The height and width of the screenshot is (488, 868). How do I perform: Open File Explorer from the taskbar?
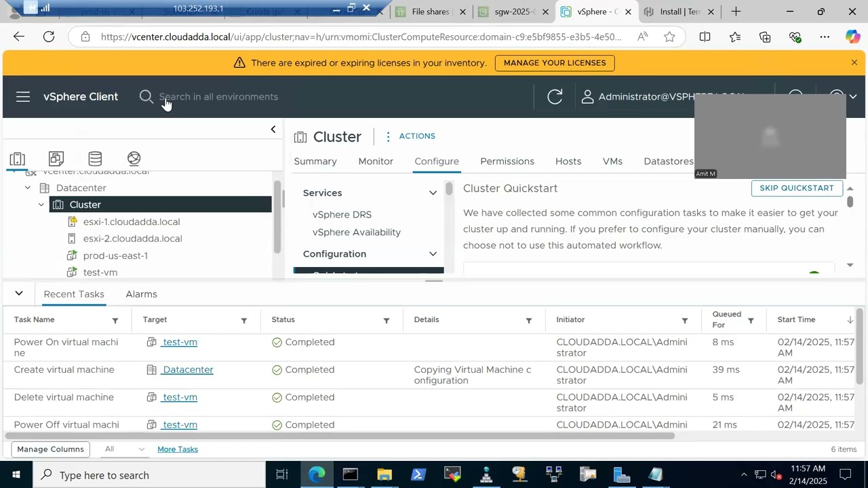(384, 474)
